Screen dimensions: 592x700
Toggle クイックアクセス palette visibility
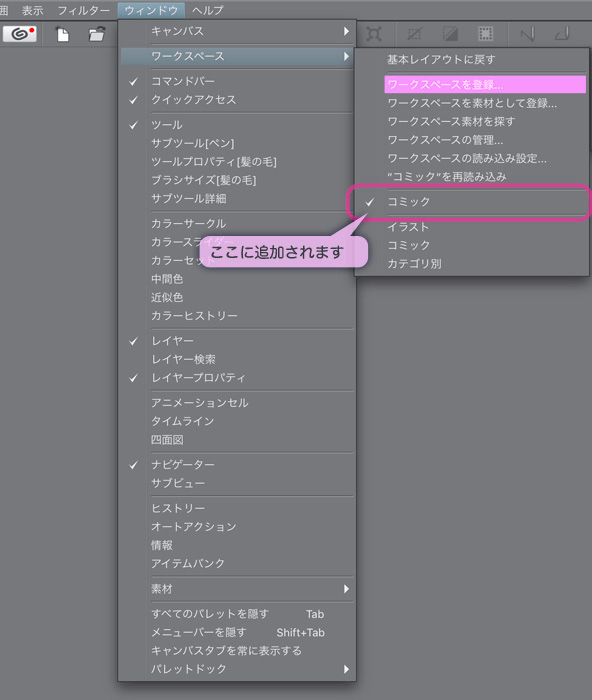tap(238, 100)
